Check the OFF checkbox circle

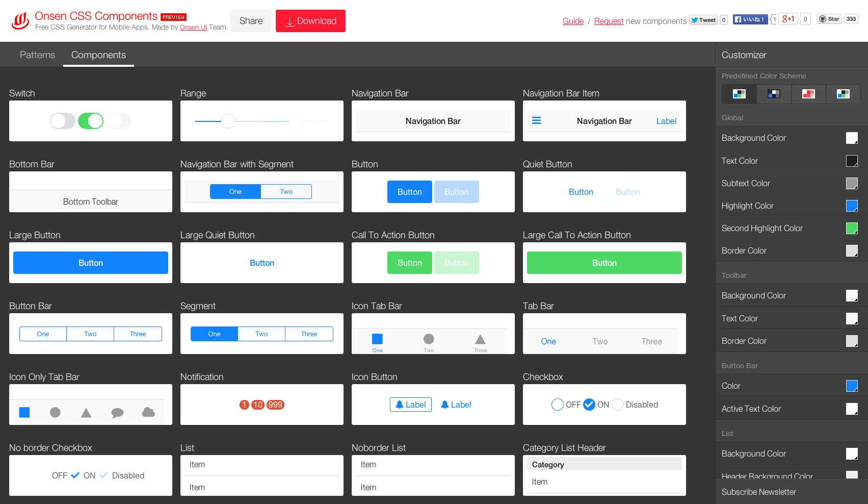(x=557, y=405)
